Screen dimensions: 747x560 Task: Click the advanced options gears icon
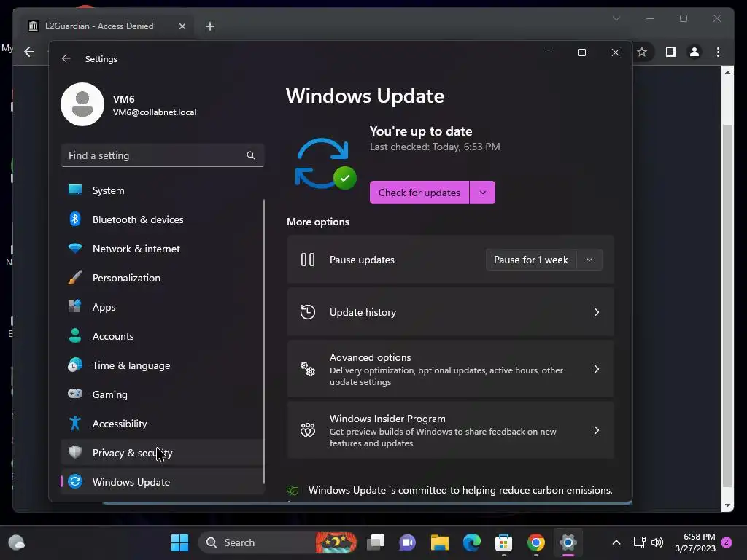308,368
